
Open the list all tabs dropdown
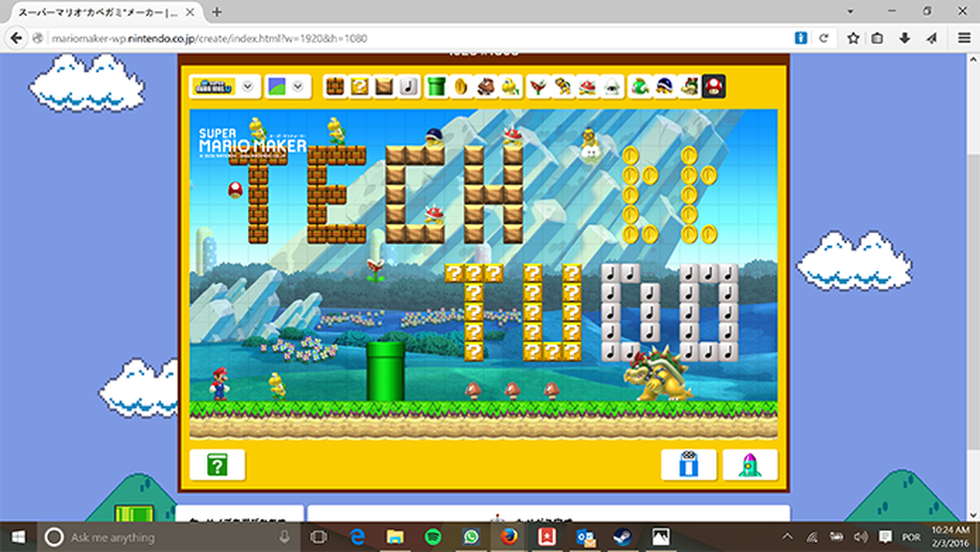850,12
